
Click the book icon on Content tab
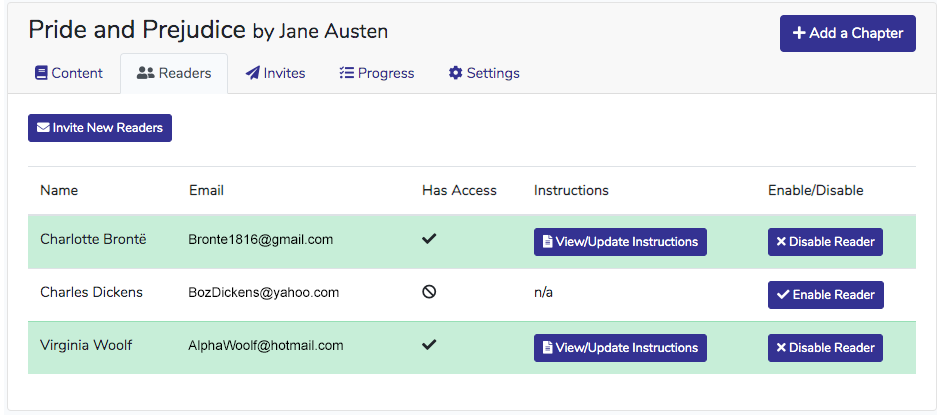click(41, 73)
